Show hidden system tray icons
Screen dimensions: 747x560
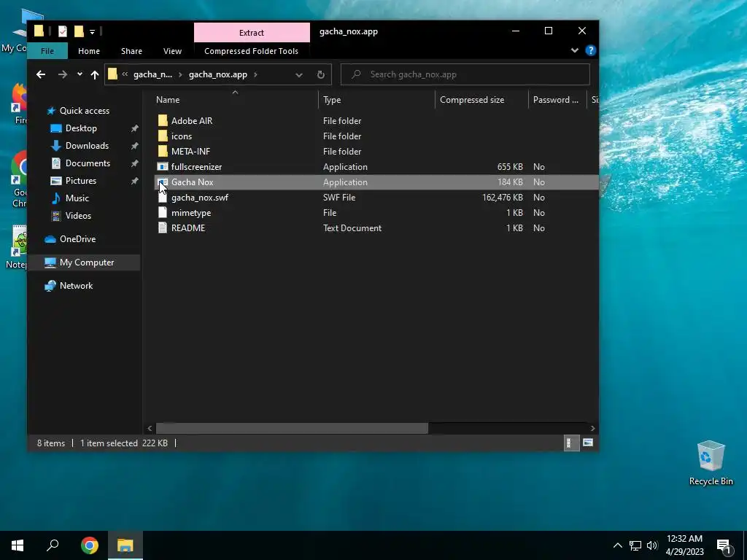tap(617, 545)
